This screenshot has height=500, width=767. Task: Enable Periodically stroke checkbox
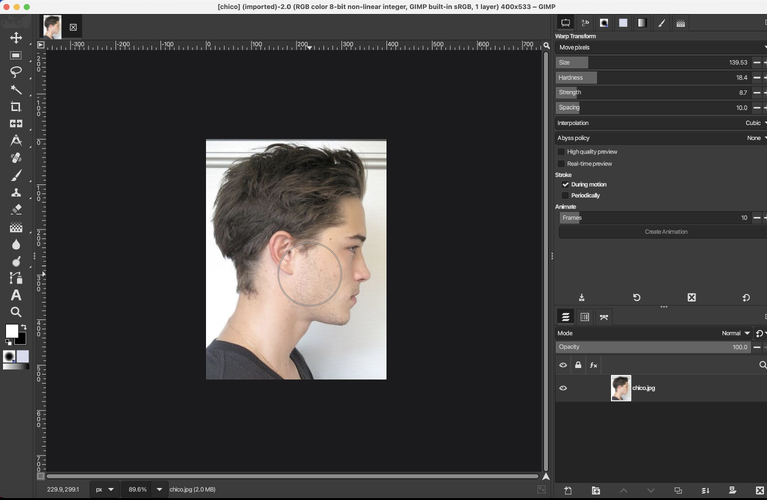(565, 195)
